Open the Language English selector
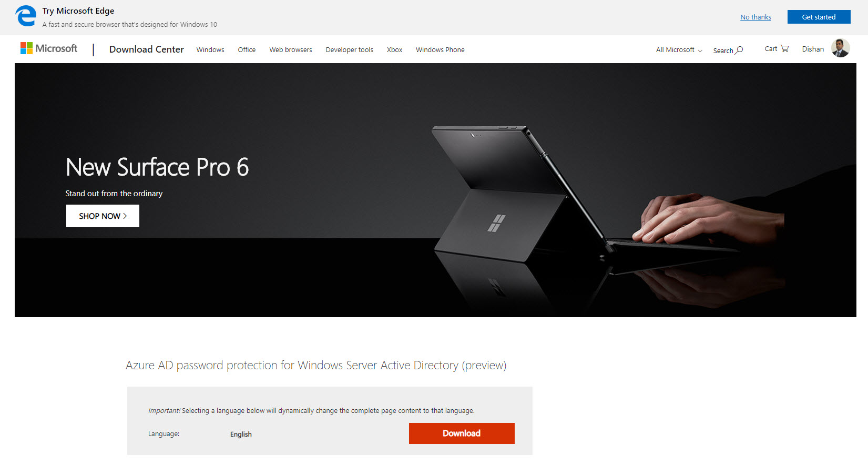This screenshot has width=868, height=465. point(241,434)
